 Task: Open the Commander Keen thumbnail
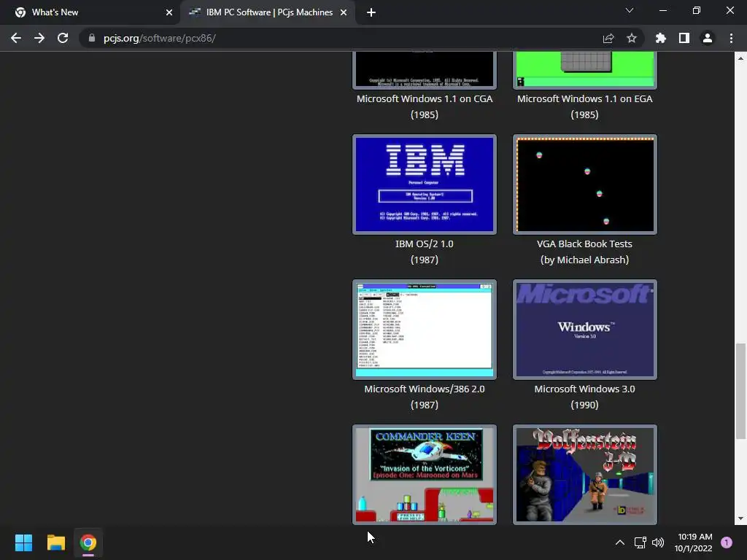click(x=425, y=475)
